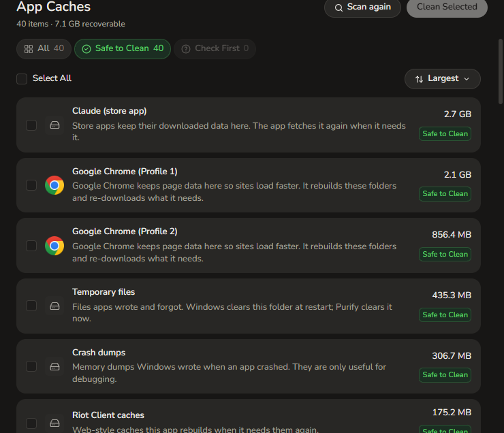Click the Chrome icon for Profile 2
504x433 pixels.
[54, 246]
